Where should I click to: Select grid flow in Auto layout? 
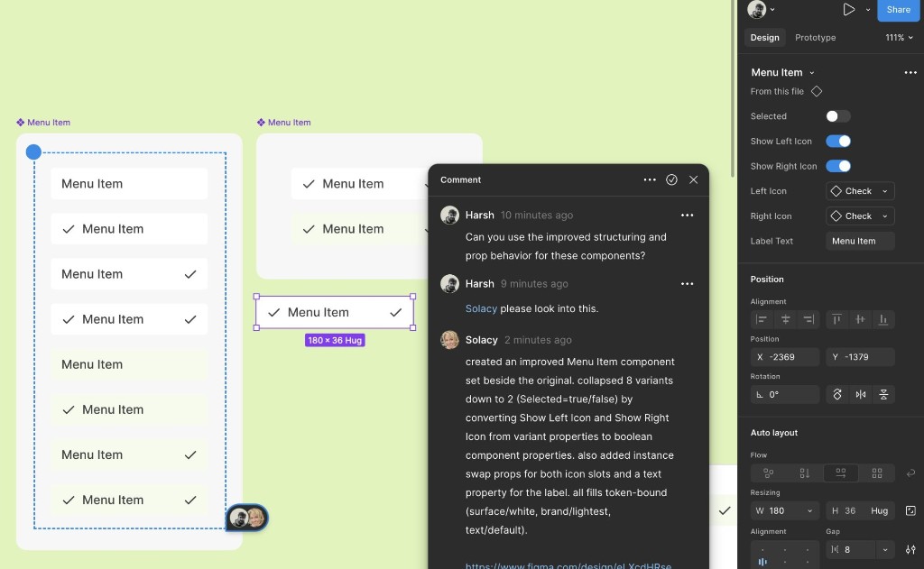(x=878, y=473)
